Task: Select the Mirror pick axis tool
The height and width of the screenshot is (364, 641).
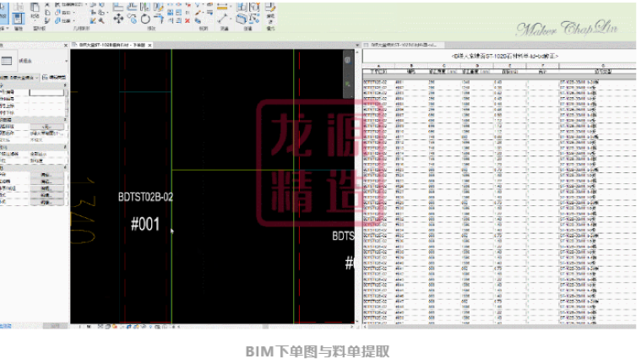Action: point(145,7)
